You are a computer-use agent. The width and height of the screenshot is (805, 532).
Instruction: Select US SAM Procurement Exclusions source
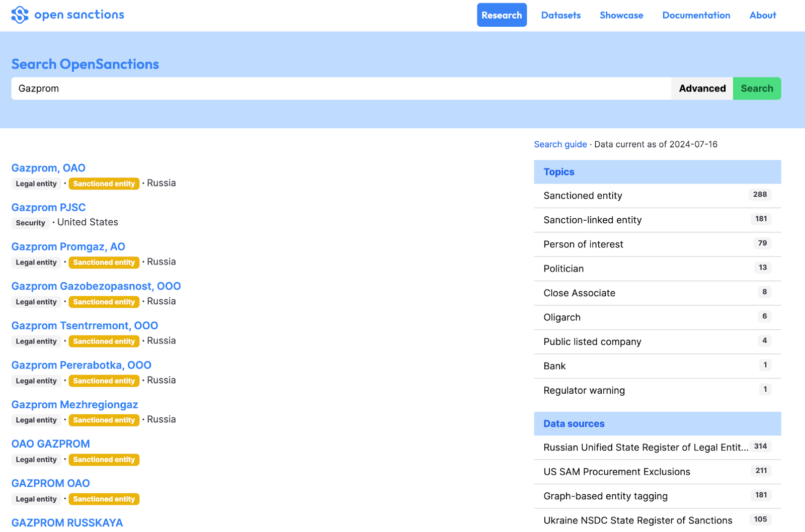tap(657, 472)
